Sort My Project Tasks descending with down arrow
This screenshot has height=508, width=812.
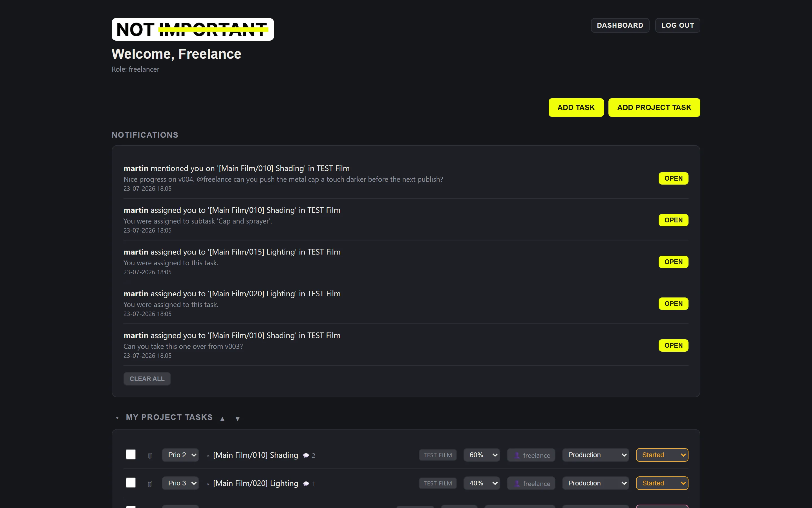[x=238, y=419]
